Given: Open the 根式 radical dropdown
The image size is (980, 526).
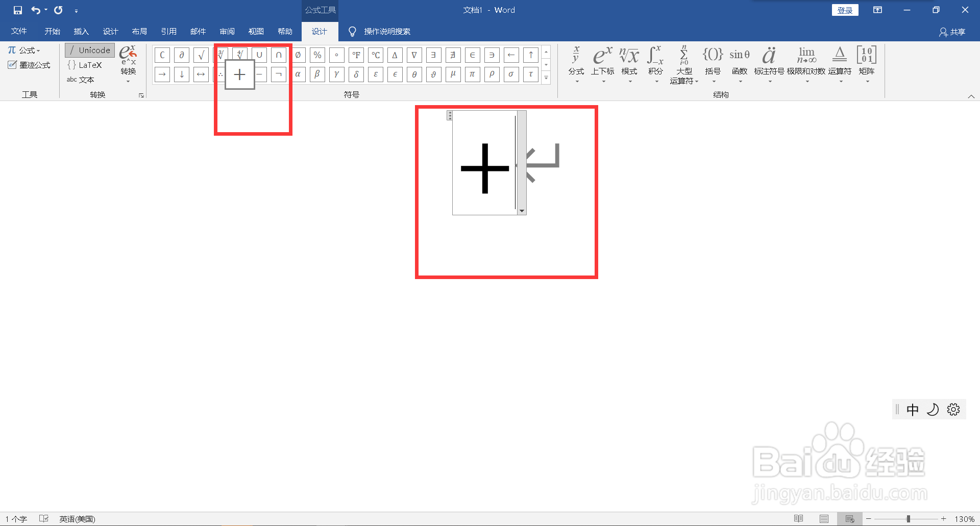Looking at the screenshot, I should (629, 64).
